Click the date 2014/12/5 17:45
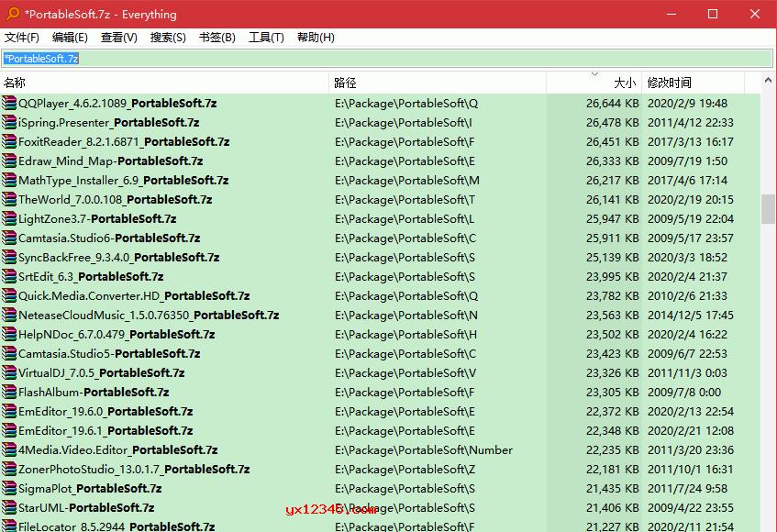 pyautogui.click(x=690, y=315)
